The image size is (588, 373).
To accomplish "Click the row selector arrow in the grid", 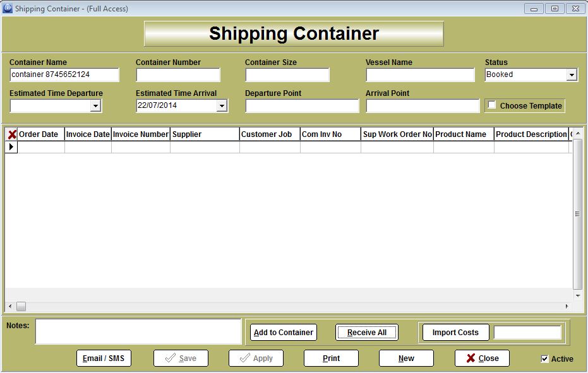I will tap(11, 146).
